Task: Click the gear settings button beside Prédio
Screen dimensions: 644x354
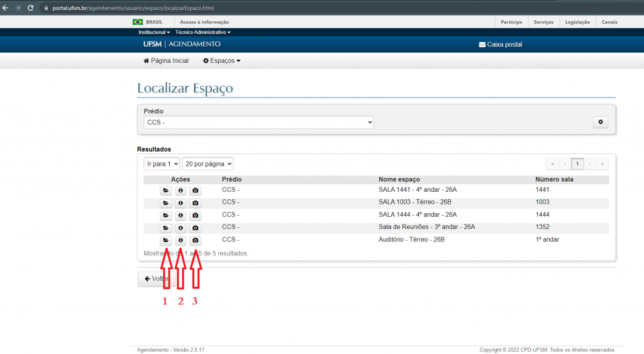Action: click(601, 122)
